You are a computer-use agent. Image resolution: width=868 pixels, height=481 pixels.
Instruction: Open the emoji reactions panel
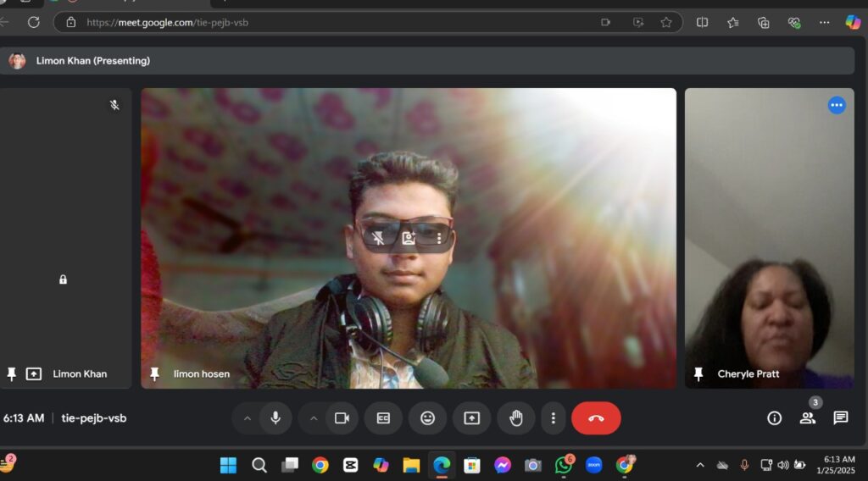427,418
